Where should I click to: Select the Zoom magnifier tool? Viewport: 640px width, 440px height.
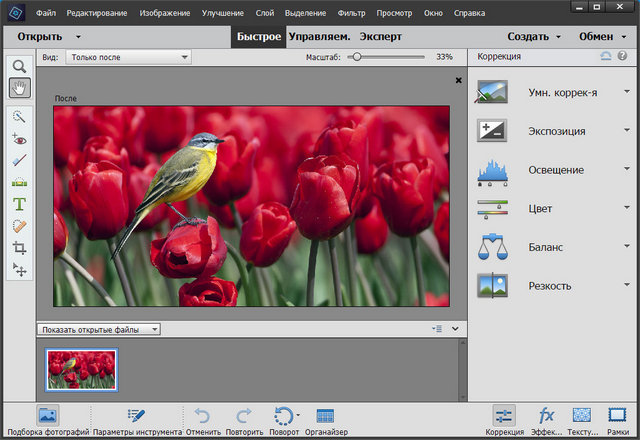(19, 66)
